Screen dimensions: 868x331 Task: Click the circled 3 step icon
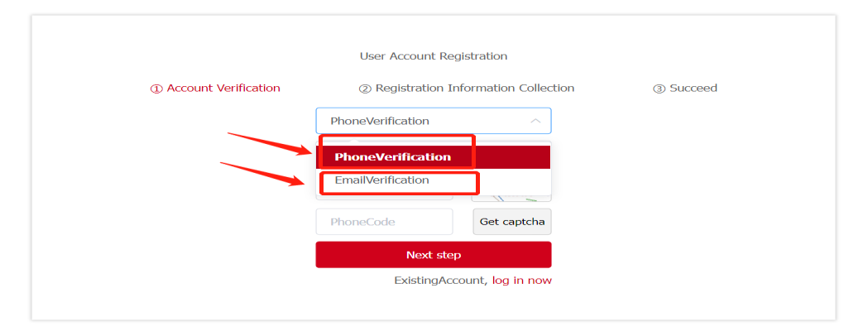pos(659,89)
